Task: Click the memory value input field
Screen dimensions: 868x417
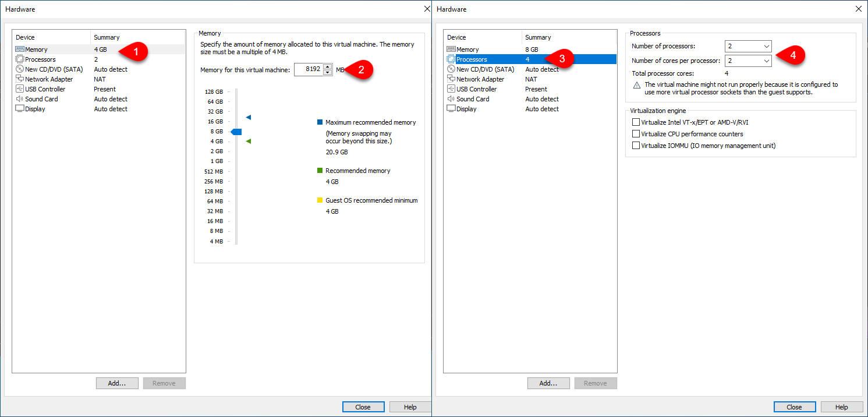Action: 309,69
